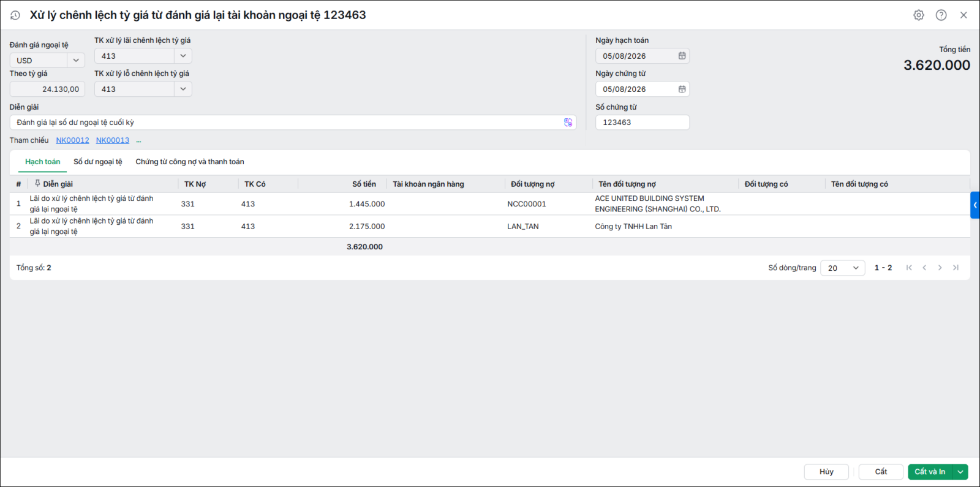Click the Tên đối tượng có column header
This screenshot has height=487, width=980.
859,184
